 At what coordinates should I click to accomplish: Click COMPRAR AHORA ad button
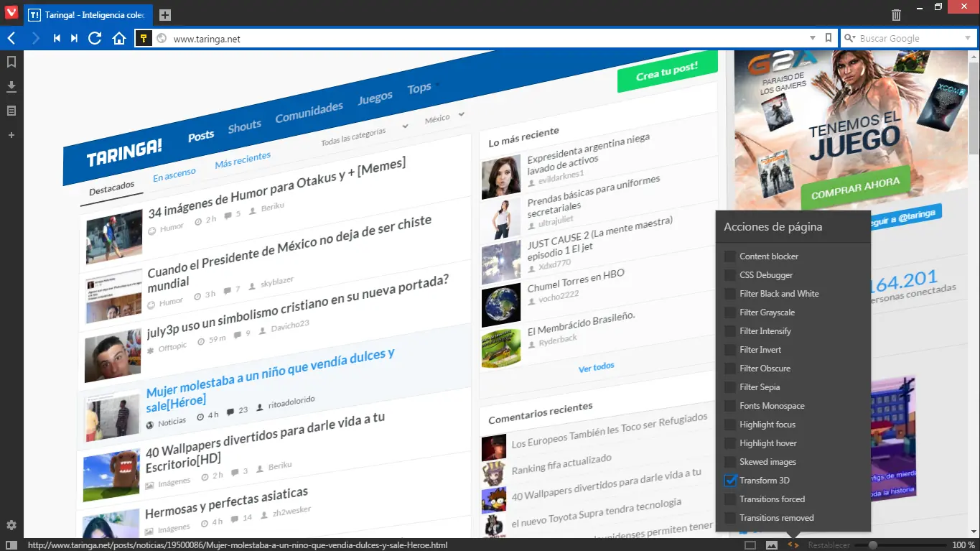click(855, 188)
